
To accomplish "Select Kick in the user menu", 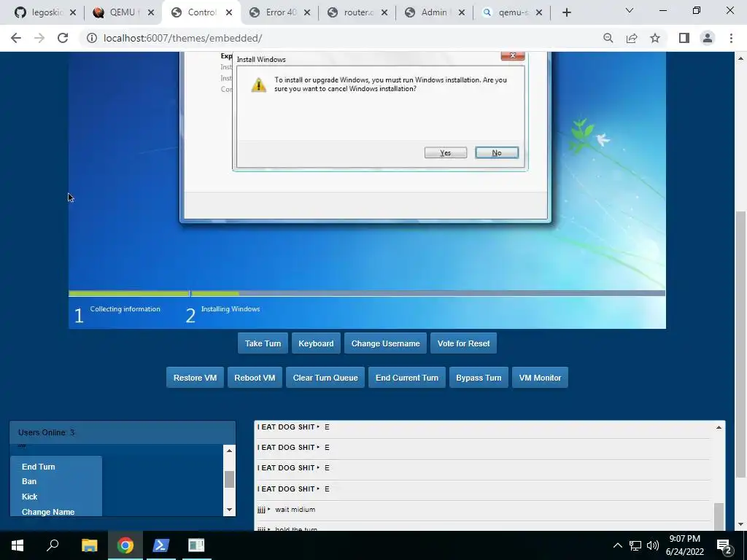I will (29, 497).
